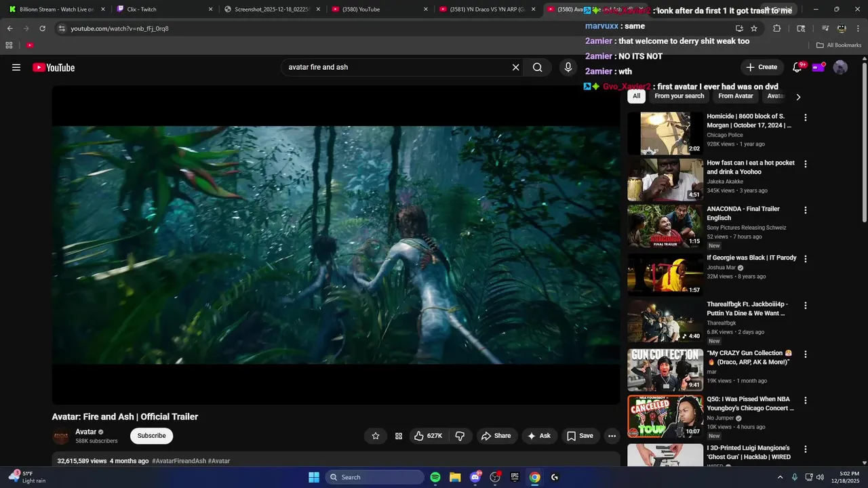Click the Ask button under the video
This screenshot has height=488, width=868.
click(x=538, y=436)
